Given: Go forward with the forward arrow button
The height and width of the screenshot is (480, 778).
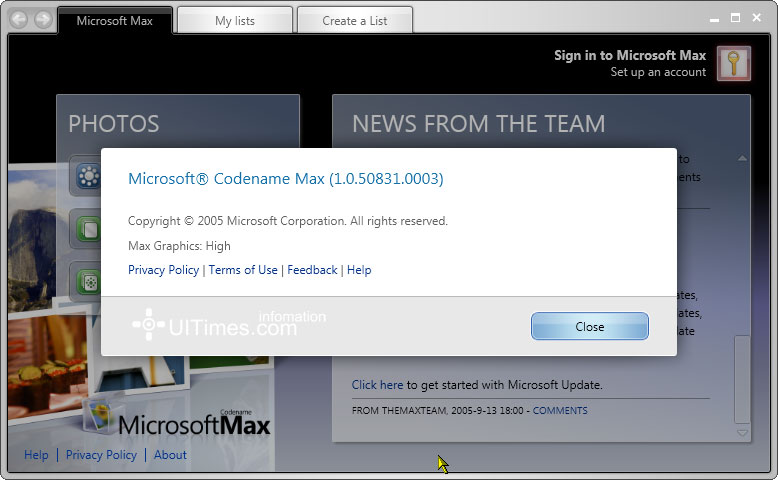Looking at the screenshot, I should click(x=43, y=20).
